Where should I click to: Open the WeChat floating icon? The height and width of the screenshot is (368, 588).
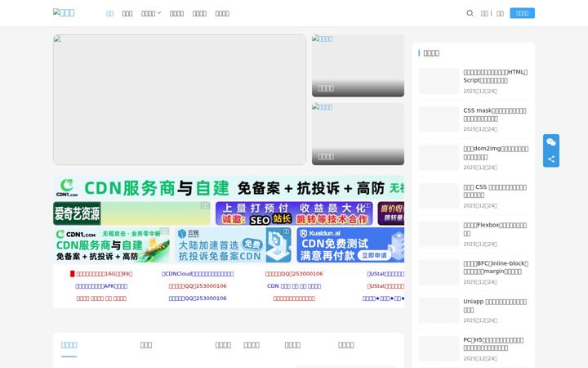point(551,142)
